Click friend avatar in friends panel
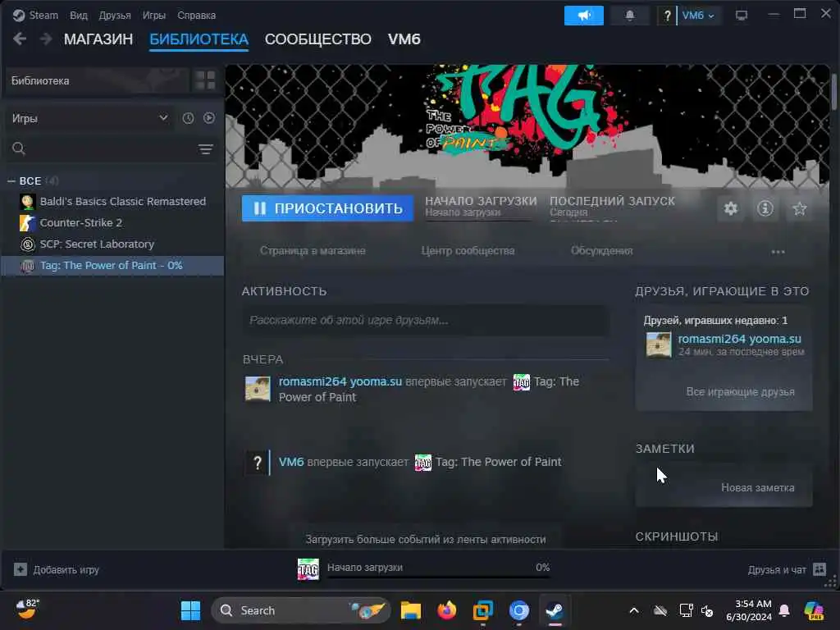Screen dimensions: 840x630 [659, 345]
